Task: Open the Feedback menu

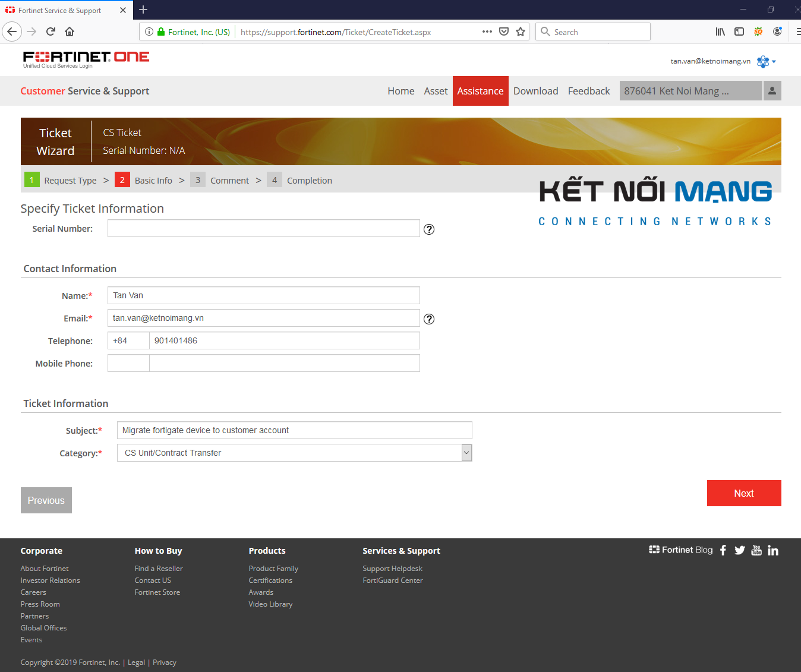Action: pyautogui.click(x=589, y=91)
